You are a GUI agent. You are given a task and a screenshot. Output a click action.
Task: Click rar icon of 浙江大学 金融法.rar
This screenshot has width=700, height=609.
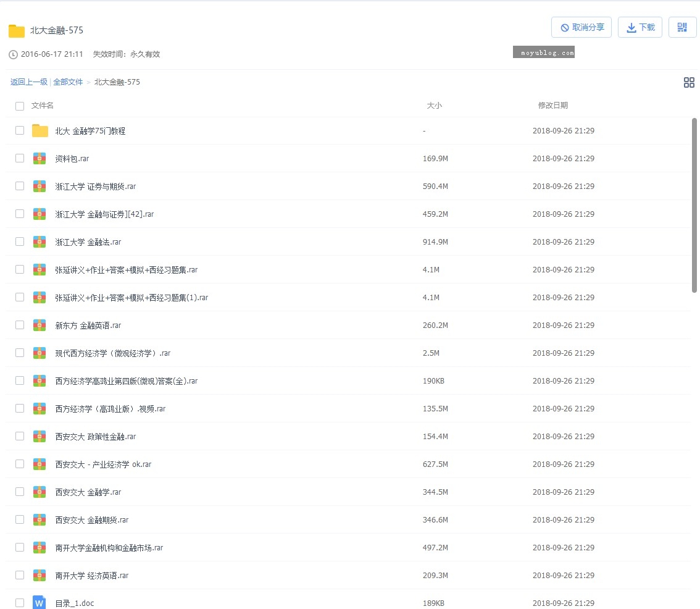tap(40, 241)
